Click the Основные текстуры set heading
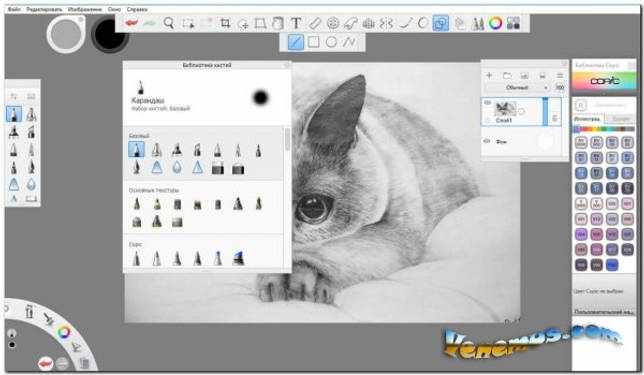 154,190
